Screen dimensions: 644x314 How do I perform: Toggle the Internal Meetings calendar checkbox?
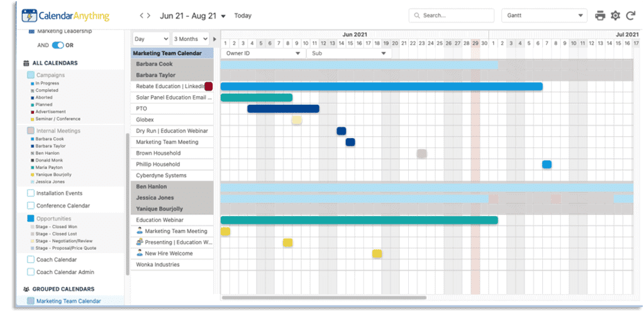pos(31,131)
